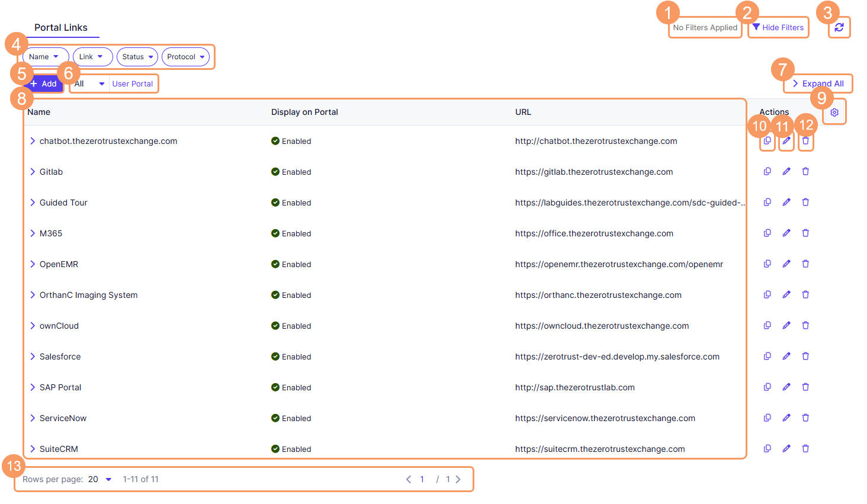
Task: Delete the M365 portal link
Action: tap(805, 233)
